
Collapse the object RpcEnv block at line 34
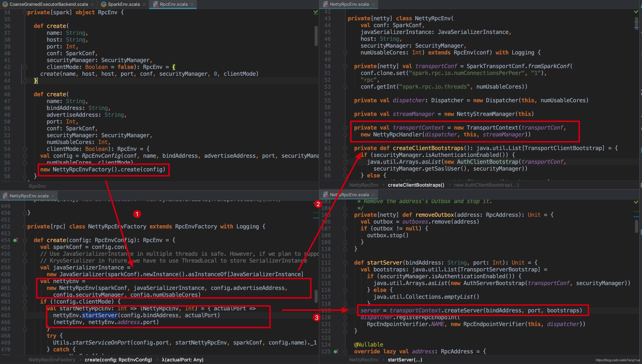tap(25, 12)
